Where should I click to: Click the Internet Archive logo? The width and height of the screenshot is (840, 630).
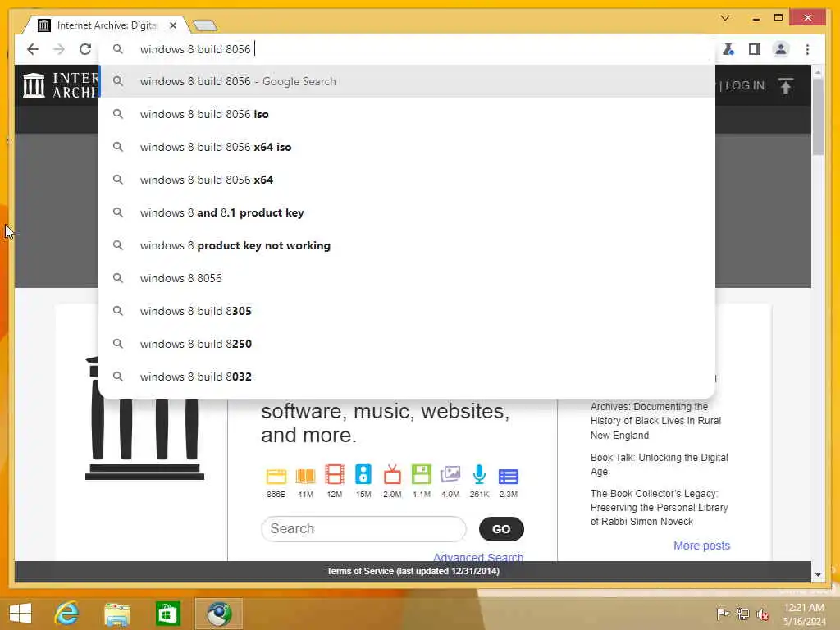tap(60, 85)
